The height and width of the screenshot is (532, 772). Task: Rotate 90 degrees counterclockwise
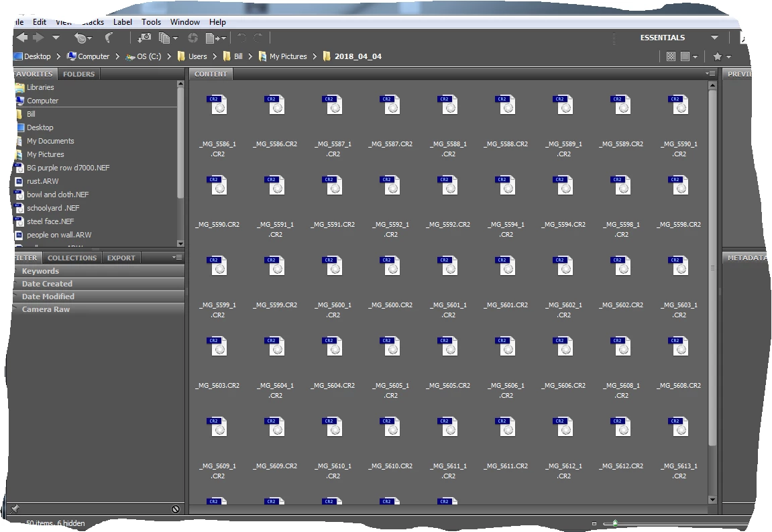click(x=241, y=38)
